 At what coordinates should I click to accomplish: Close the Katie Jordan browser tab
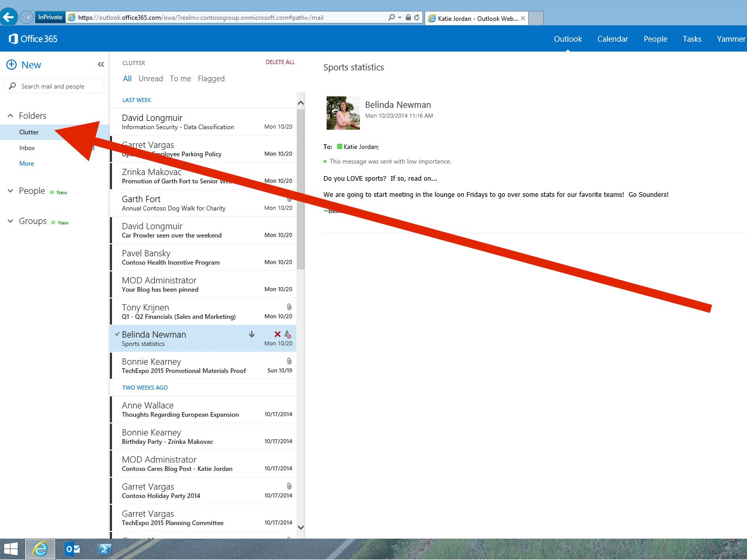[x=523, y=18]
